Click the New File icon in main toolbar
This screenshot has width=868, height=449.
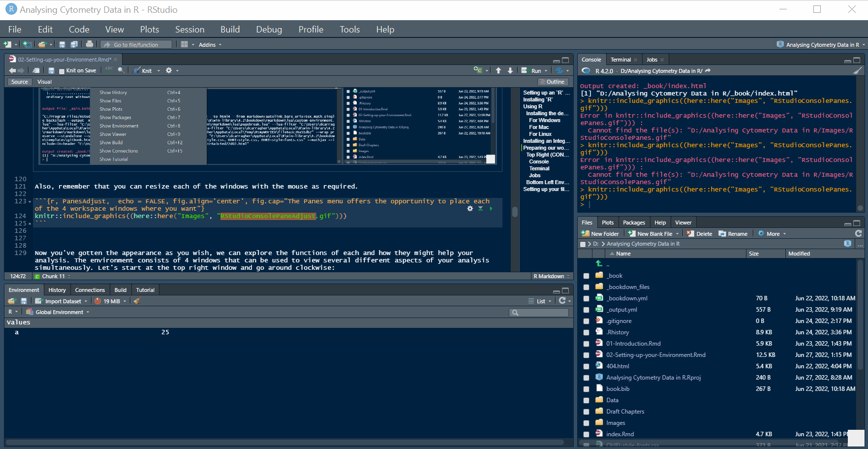(7, 44)
